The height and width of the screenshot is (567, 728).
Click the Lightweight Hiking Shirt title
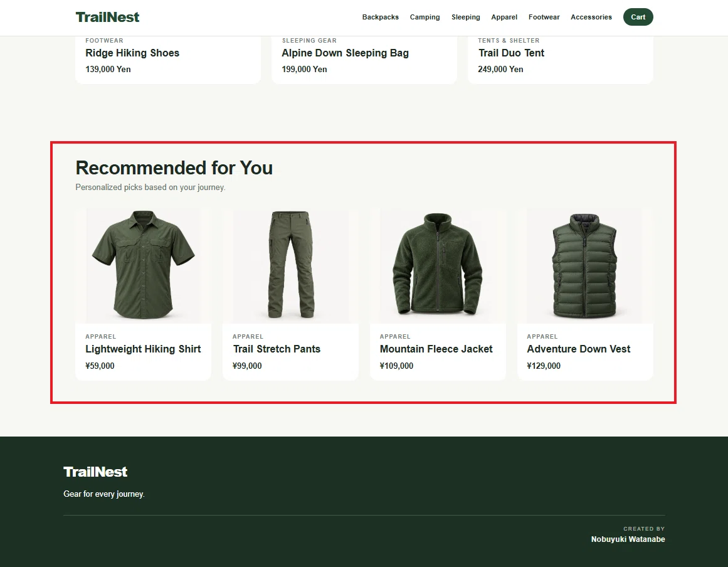pos(143,349)
